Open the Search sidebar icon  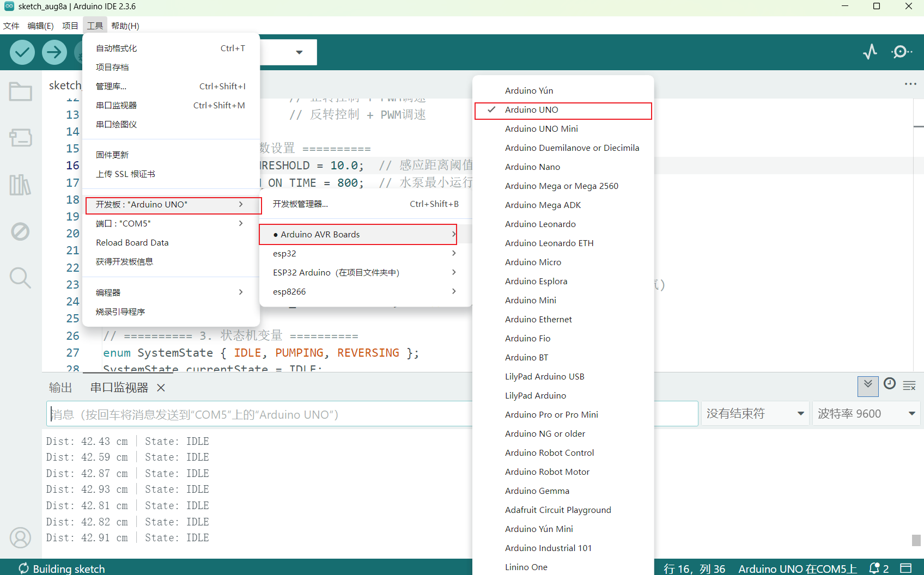21,278
